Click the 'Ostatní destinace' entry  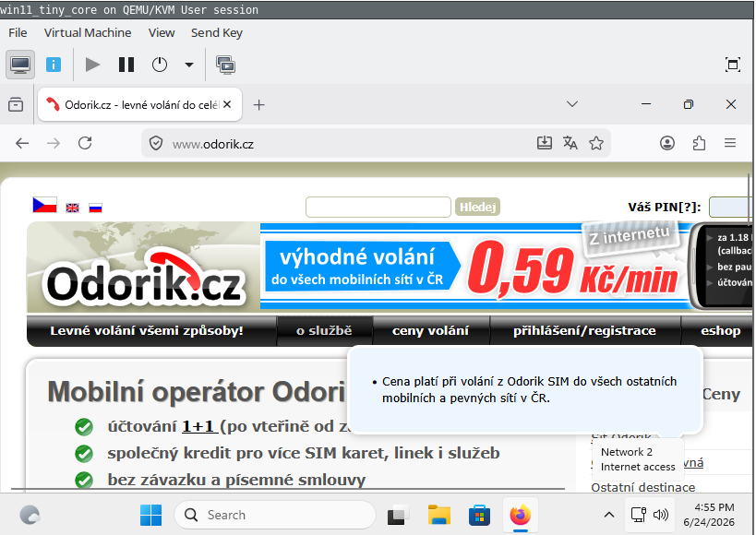click(x=643, y=487)
